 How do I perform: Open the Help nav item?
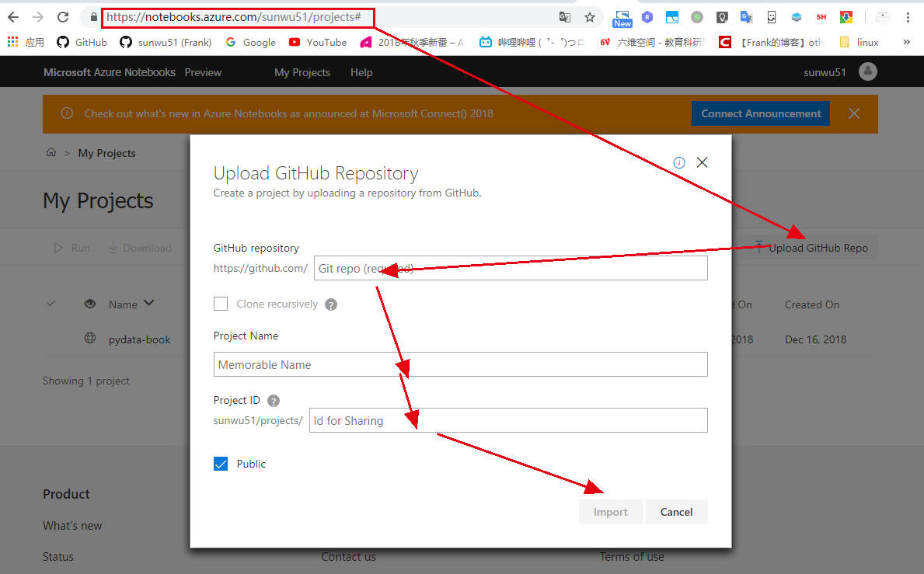tap(361, 72)
